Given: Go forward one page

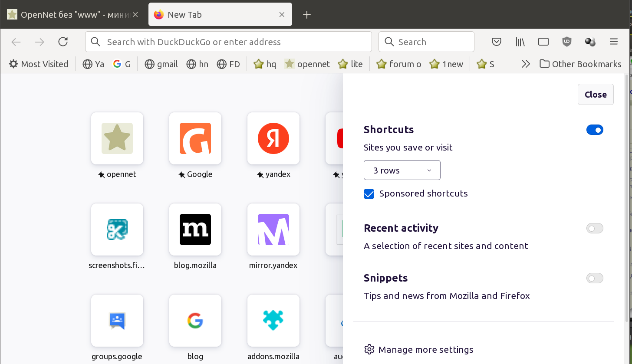Looking at the screenshot, I should 39,42.
